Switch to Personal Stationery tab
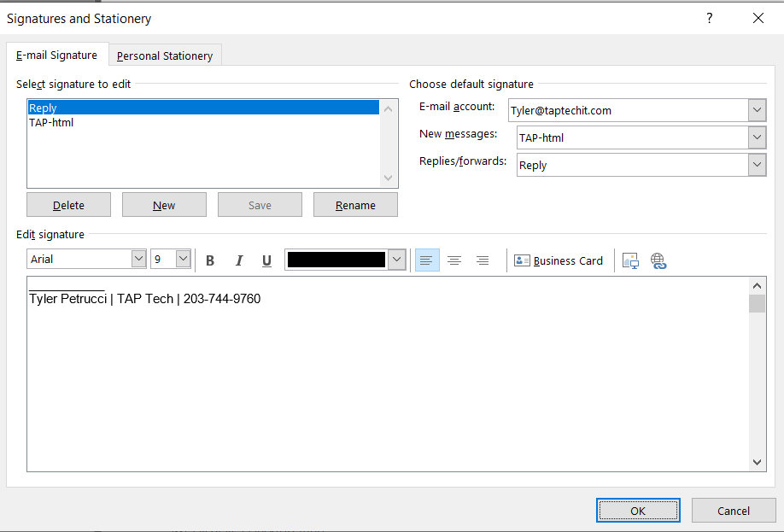The width and height of the screenshot is (784, 532). click(165, 56)
